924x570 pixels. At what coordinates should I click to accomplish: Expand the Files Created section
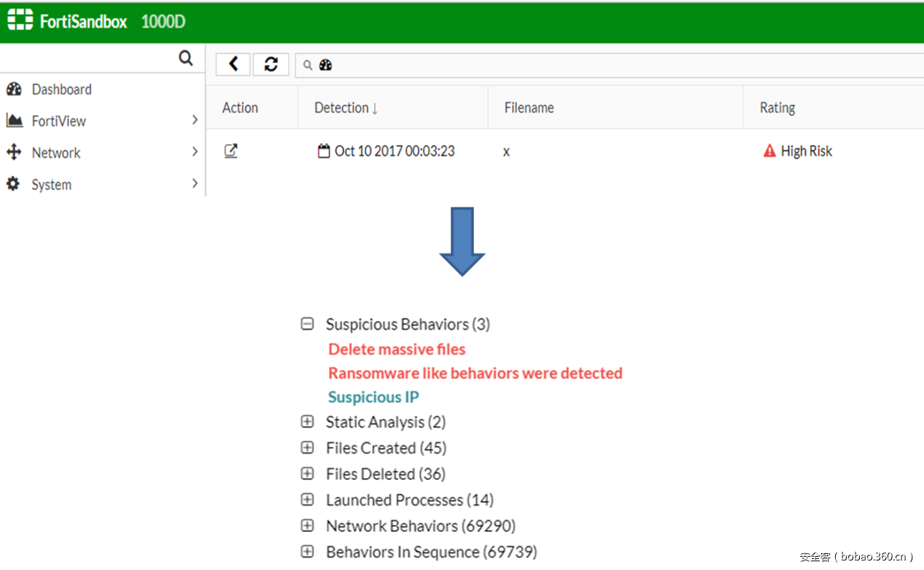pos(307,447)
